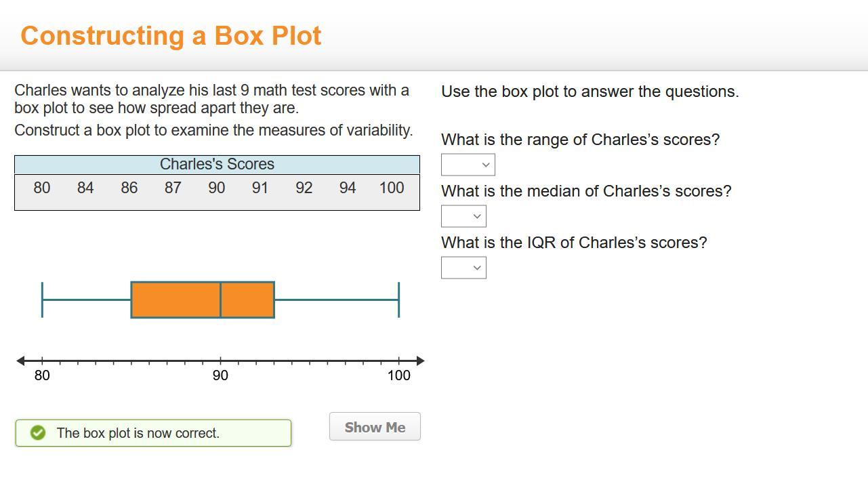Click the median line in box plot
This screenshot has width=868, height=492.
click(220, 300)
